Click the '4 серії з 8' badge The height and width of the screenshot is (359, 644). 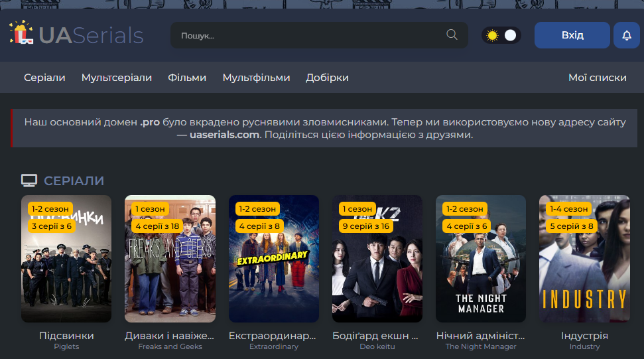click(259, 226)
